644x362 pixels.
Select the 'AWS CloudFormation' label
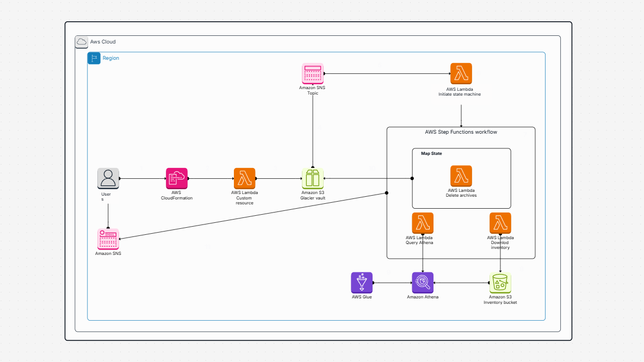coord(177,195)
